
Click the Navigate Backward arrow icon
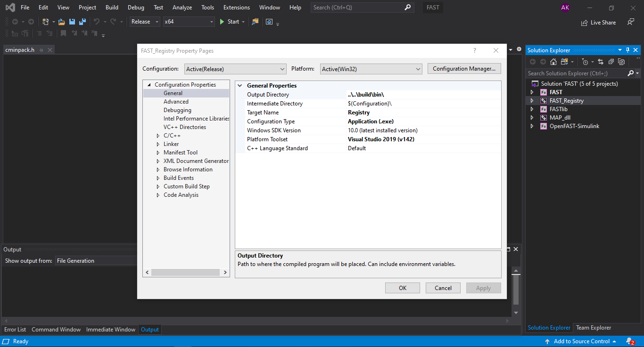click(x=15, y=22)
